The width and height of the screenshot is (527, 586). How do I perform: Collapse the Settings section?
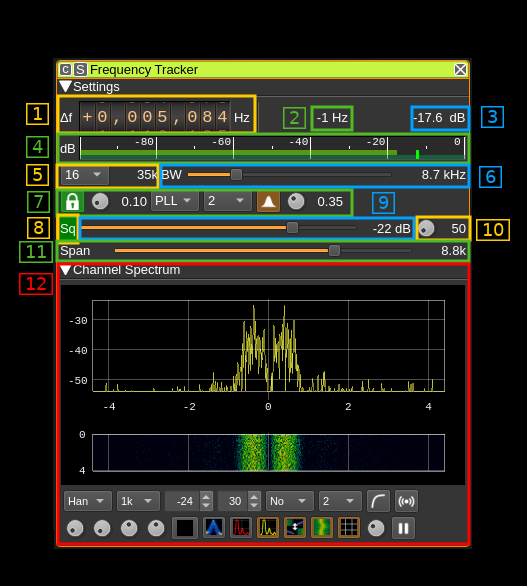65,87
